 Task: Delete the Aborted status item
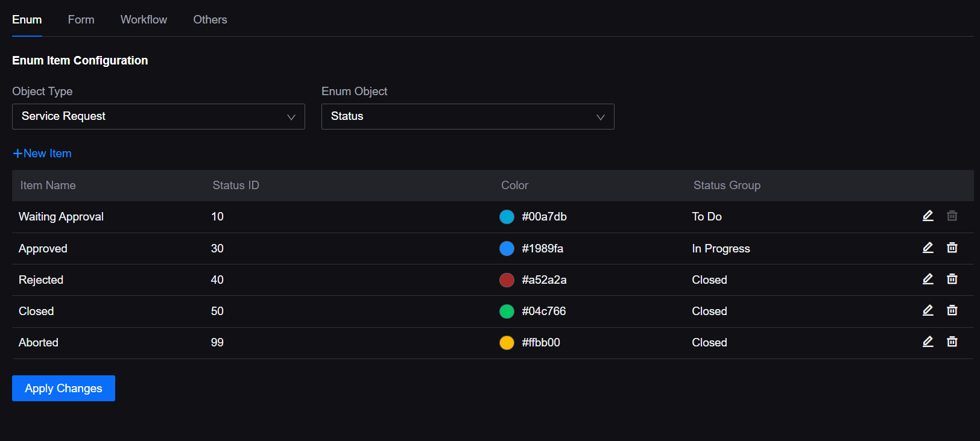952,342
